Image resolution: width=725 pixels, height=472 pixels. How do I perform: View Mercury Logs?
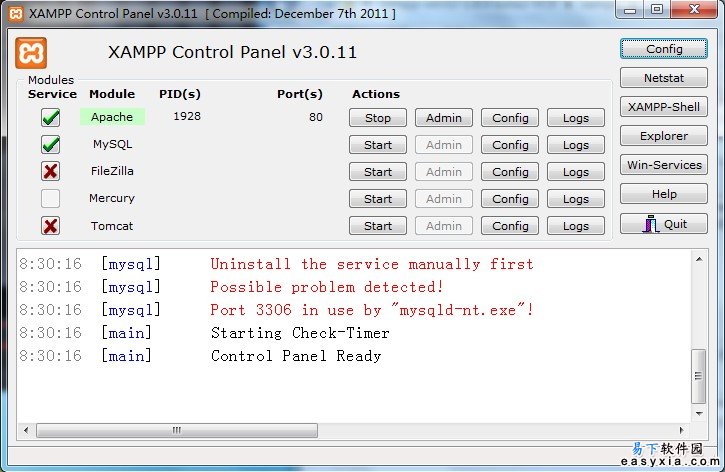(x=576, y=199)
